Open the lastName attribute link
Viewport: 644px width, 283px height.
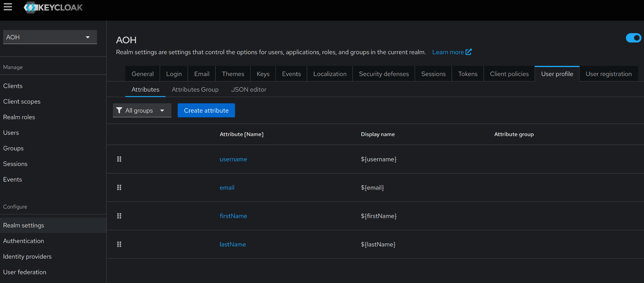click(x=233, y=244)
